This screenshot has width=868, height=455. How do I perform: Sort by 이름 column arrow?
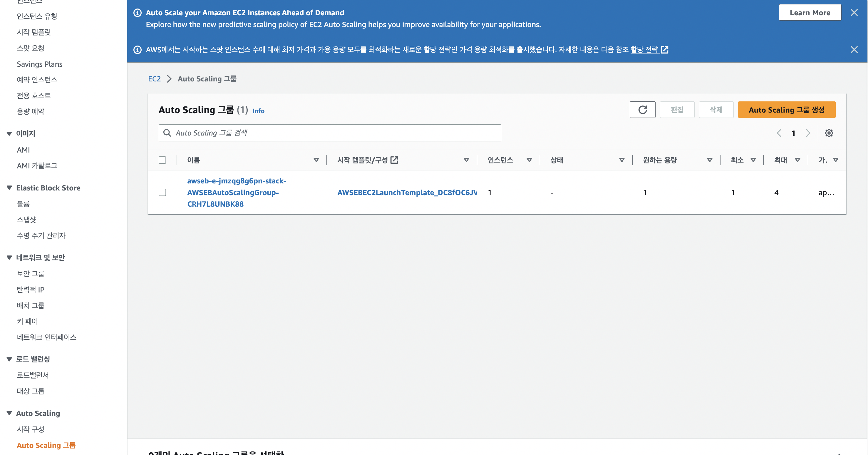316,160
